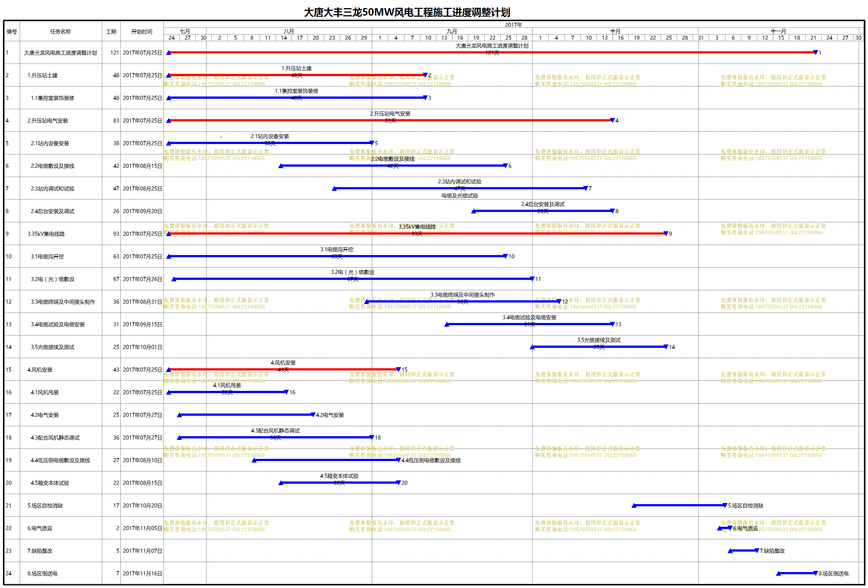Select task 4.1风机吊装 in the task list
The width and height of the screenshot is (868, 588).
(45, 392)
